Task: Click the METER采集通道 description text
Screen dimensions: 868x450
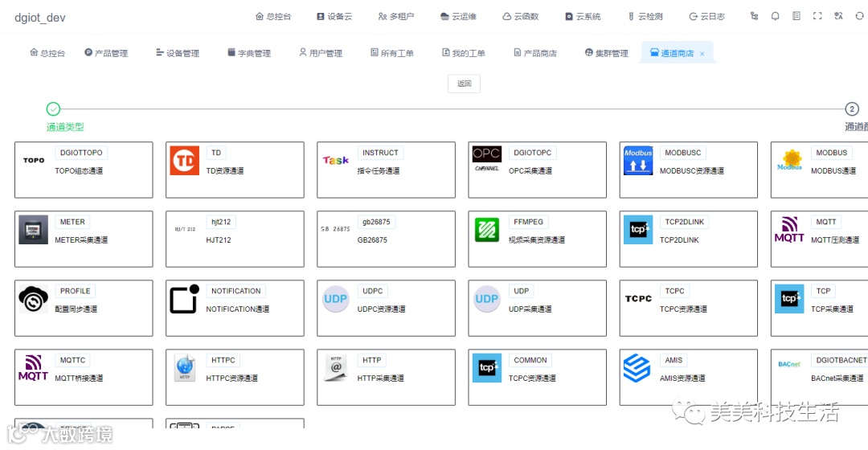Action: tap(81, 240)
